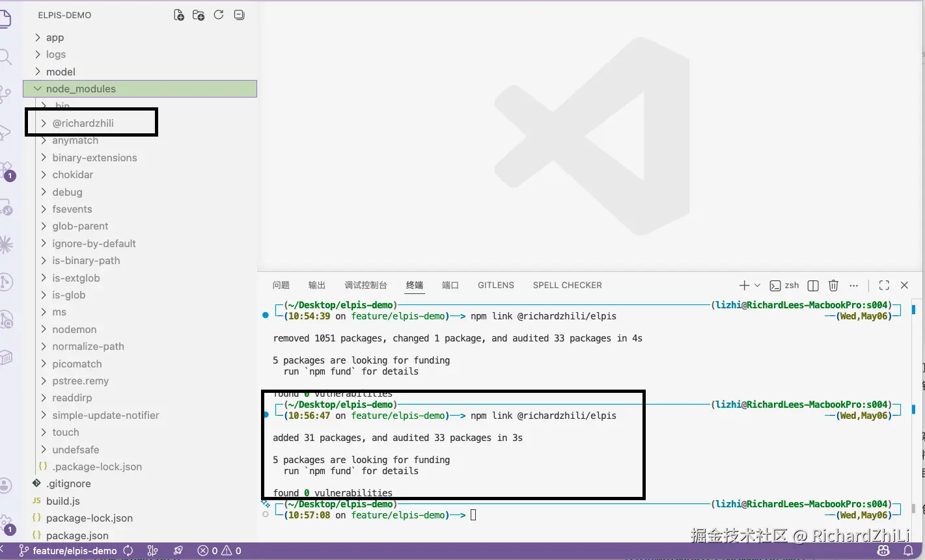The height and width of the screenshot is (560, 925).
Task: Expand the nodemon folder chevron
Action: coord(44,329)
